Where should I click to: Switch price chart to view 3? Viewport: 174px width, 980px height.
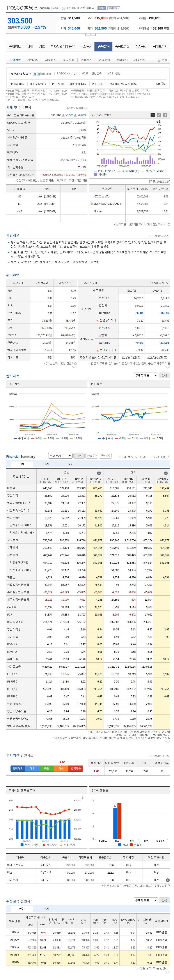click(165, 114)
